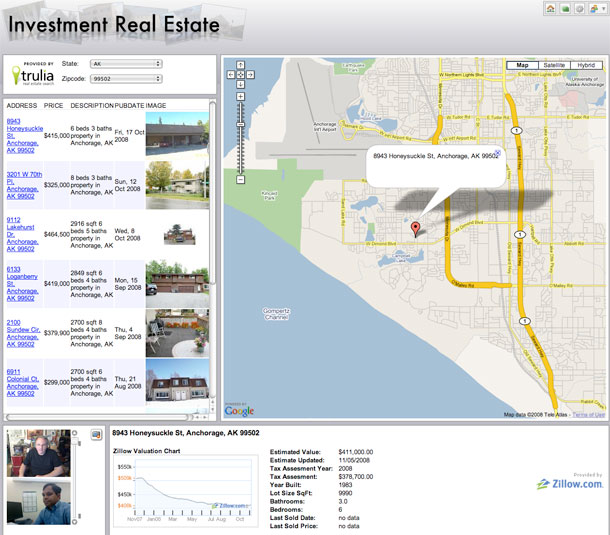This screenshot has width=610, height=535.
Task: Zoom in the map with plus button
Action: coord(240,97)
